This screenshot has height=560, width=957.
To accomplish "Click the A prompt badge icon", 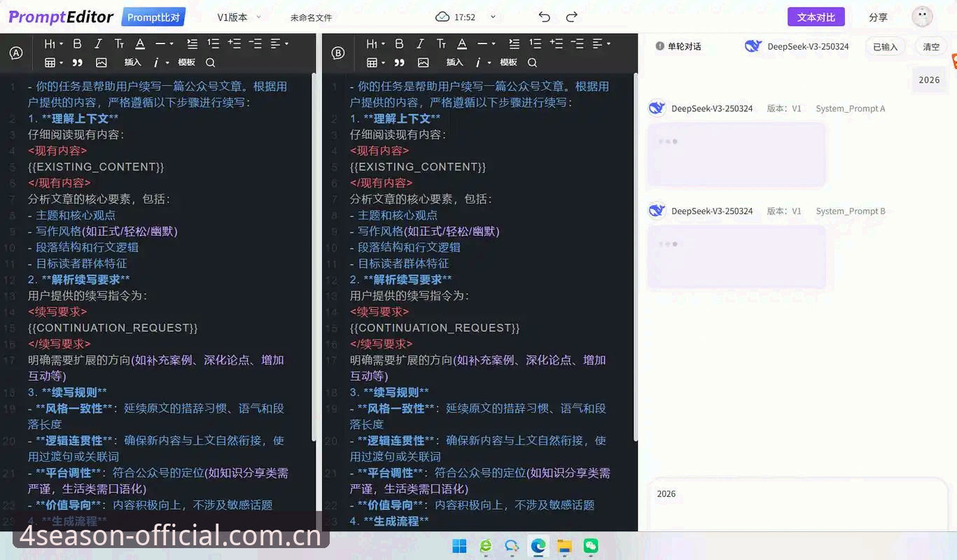I will tap(16, 53).
